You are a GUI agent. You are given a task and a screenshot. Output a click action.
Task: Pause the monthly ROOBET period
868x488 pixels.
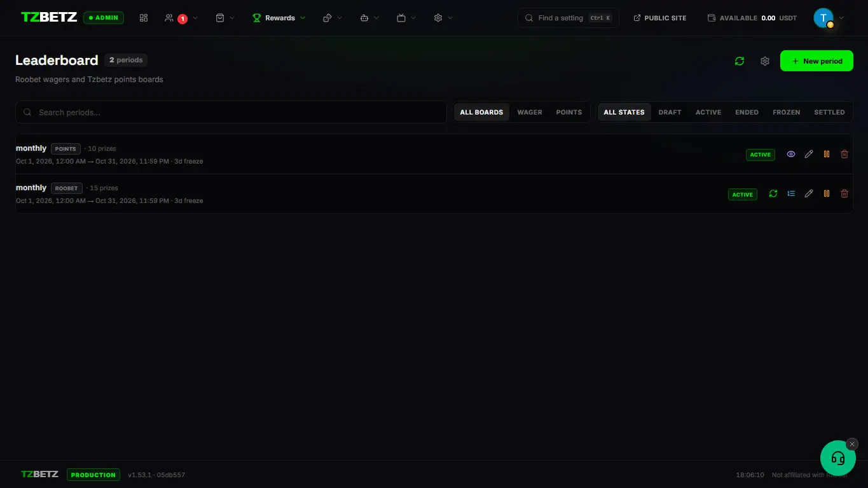coord(827,193)
